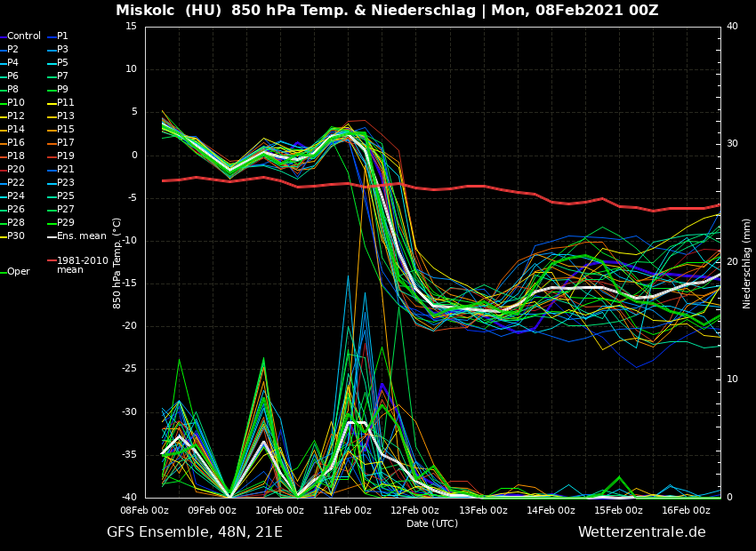Click the Date (UTC) axis label
756x551 pixels.
point(432,524)
